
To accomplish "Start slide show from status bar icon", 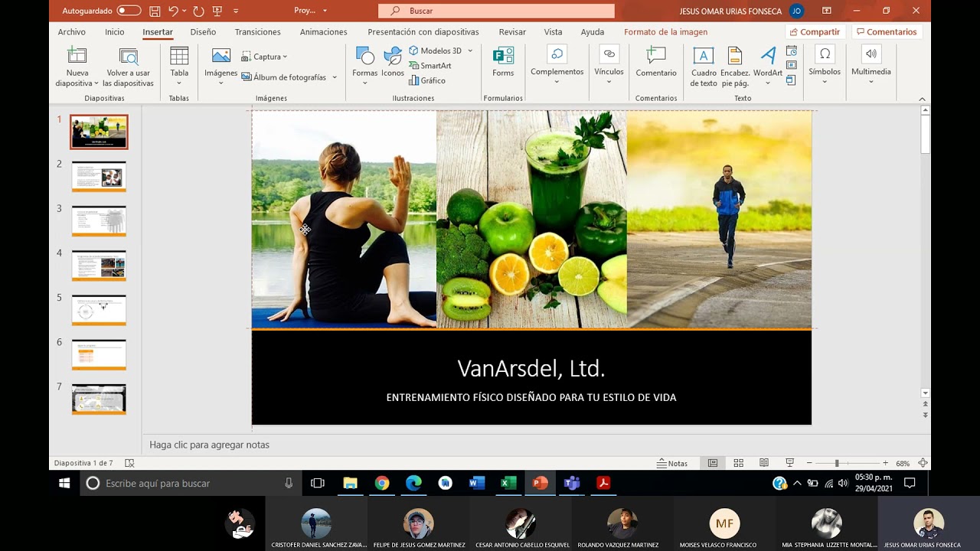I will 789,463.
